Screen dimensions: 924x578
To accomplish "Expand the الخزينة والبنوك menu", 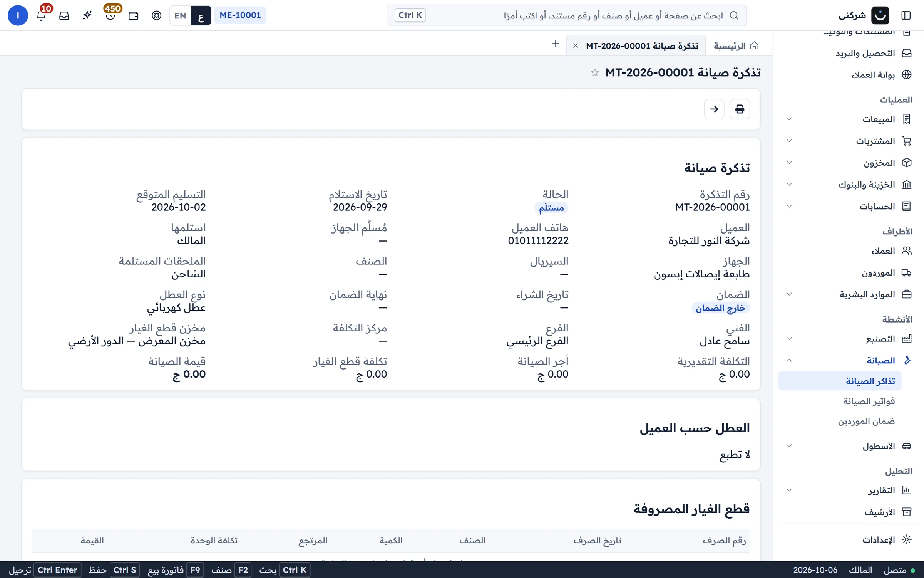I will [x=848, y=185].
